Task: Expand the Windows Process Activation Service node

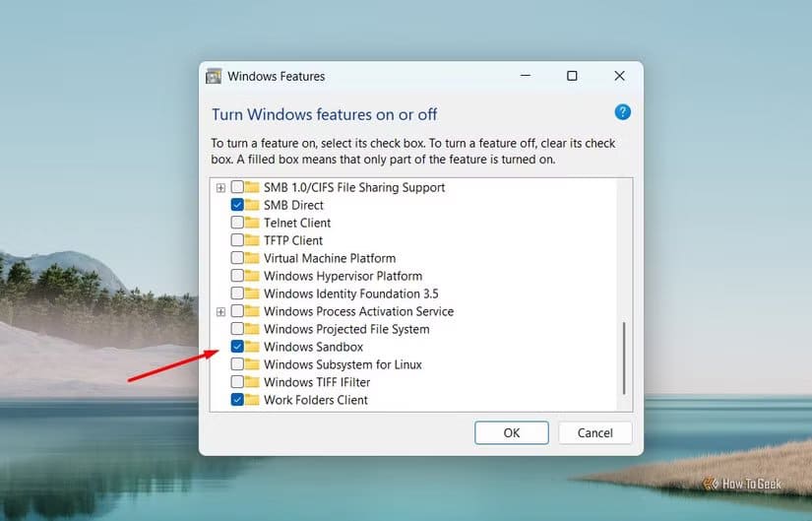Action: 221,311
